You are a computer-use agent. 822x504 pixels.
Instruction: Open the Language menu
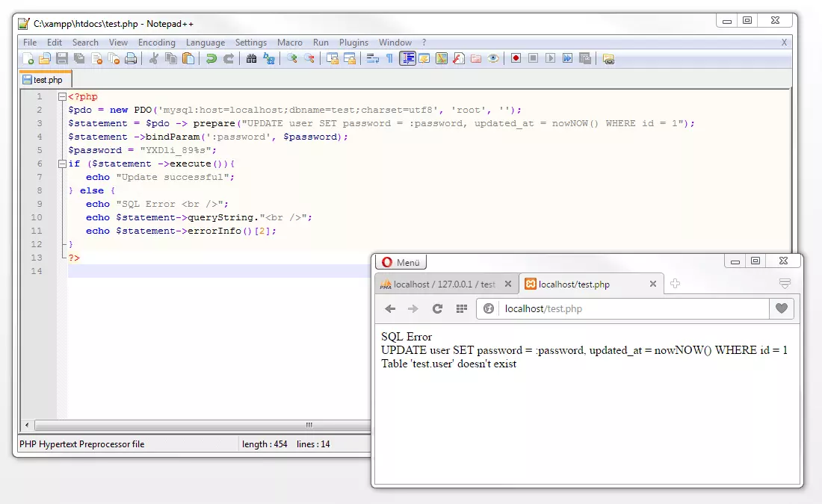[x=205, y=42]
